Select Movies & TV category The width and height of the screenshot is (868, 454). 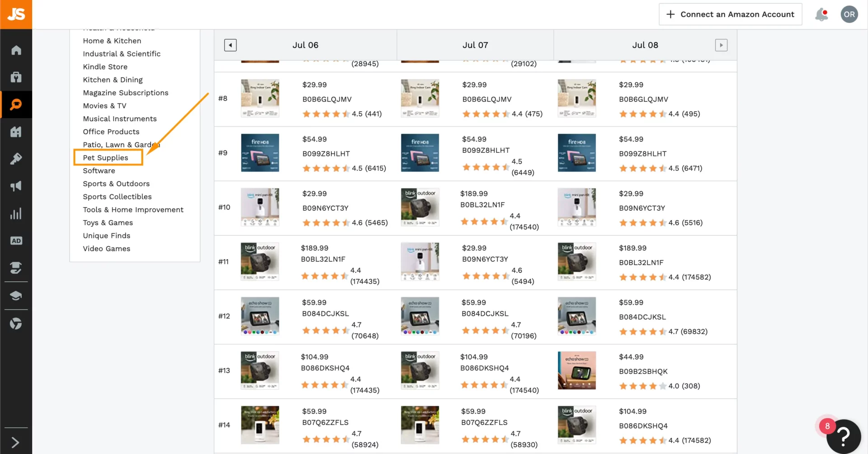[104, 106]
